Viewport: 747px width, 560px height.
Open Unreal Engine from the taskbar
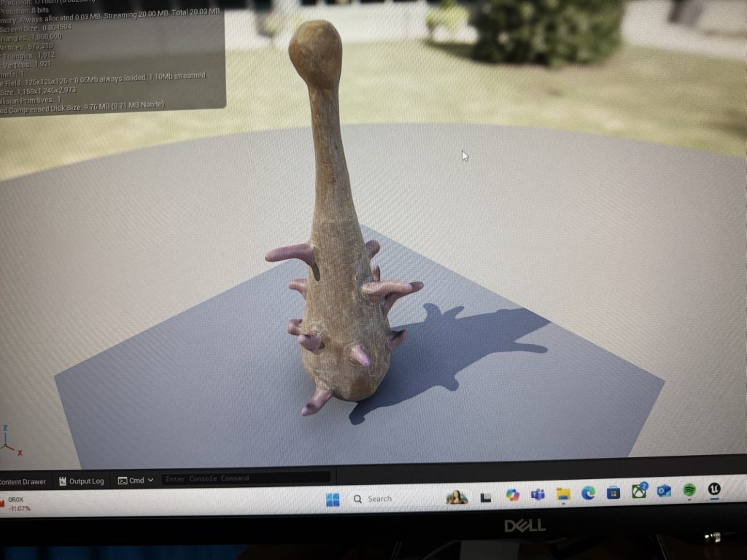[x=714, y=490]
